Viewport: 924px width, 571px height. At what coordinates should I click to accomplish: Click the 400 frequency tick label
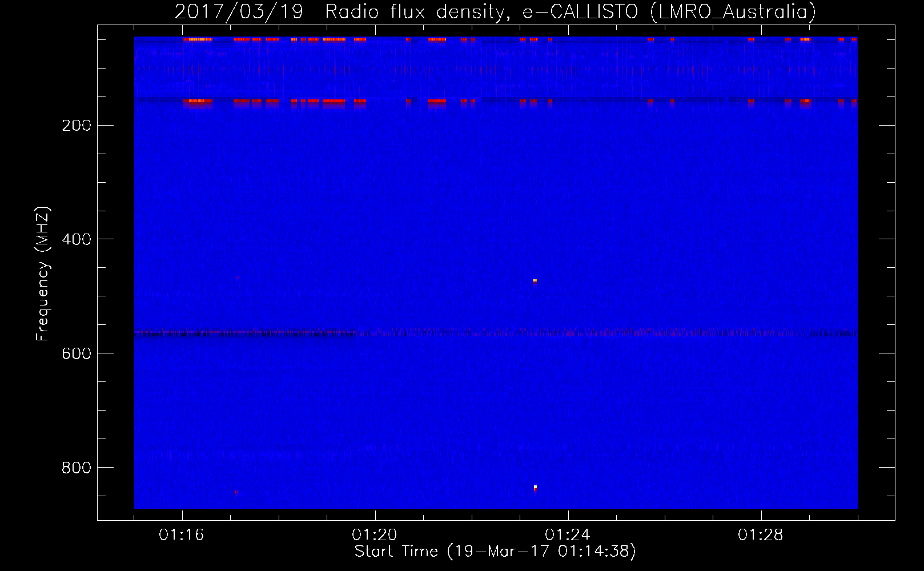(x=77, y=239)
